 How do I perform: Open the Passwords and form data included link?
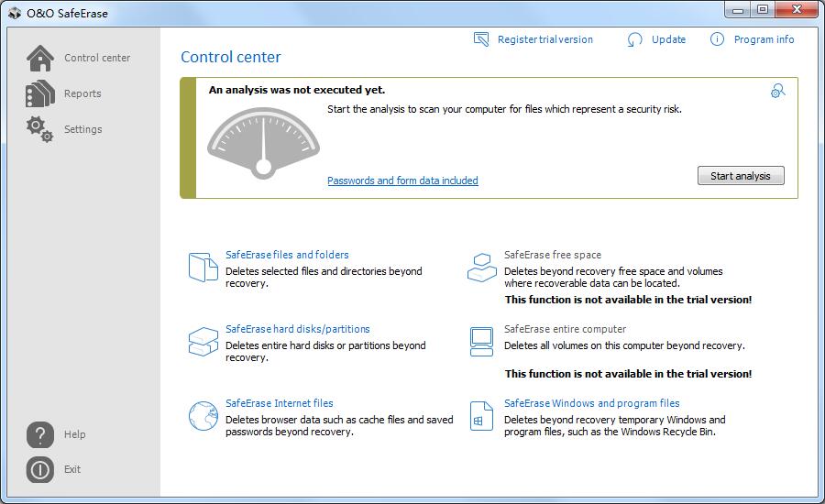pos(402,181)
